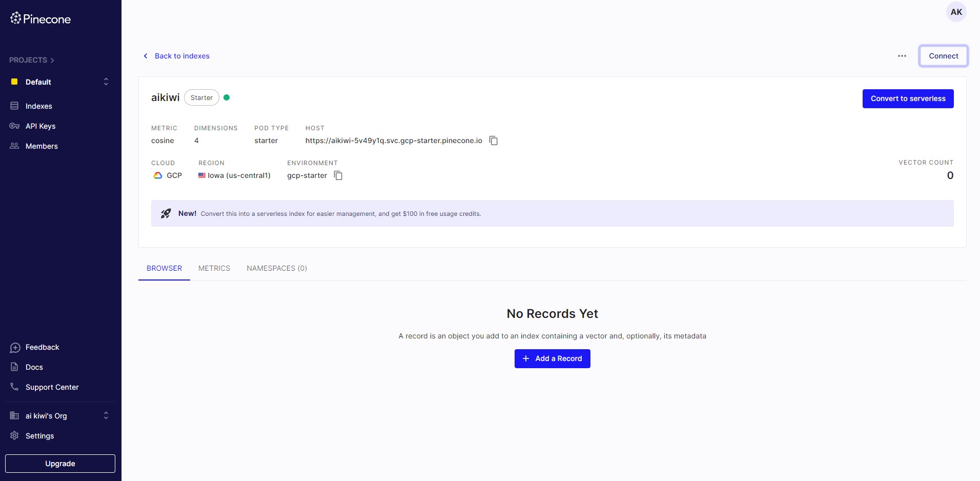Click the Feedback chat icon

pyautogui.click(x=15, y=348)
